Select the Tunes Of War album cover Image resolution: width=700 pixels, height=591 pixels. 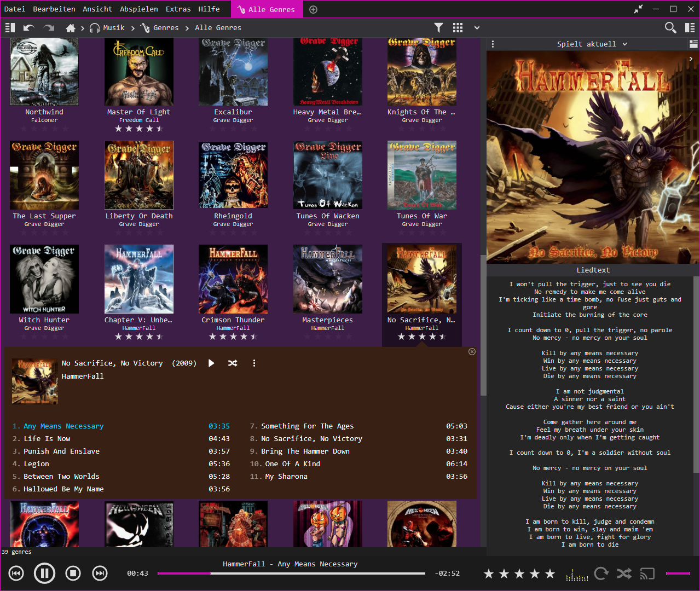(422, 175)
